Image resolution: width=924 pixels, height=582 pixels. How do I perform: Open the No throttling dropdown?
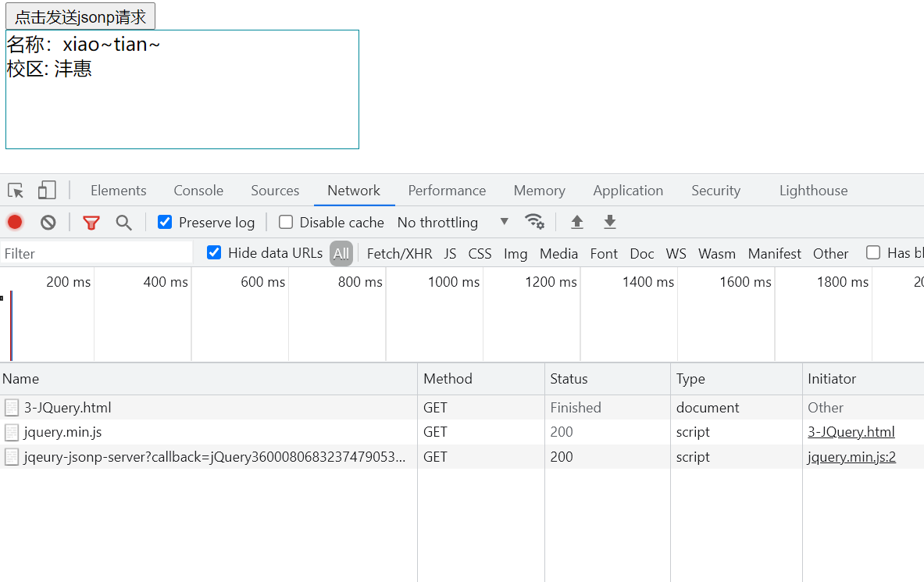[x=453, y=223]
